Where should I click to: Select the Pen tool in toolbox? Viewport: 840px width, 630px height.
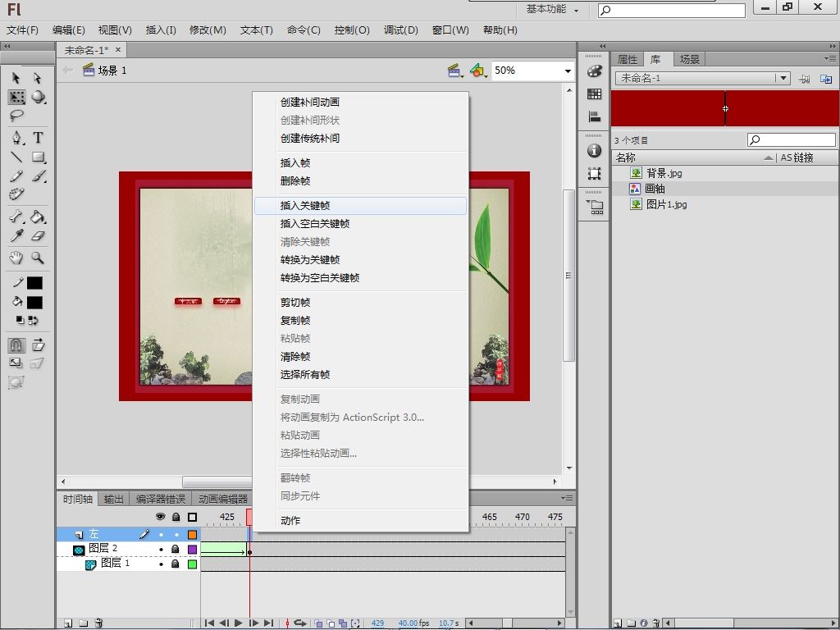(x=16, y=137)
